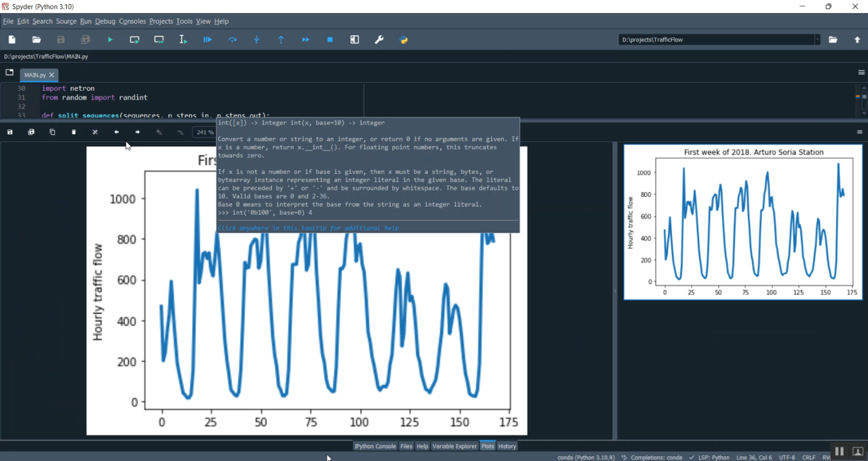Click the tooltip for additional int help
Screen dimensions: 868x461
(x=308, y=228)
